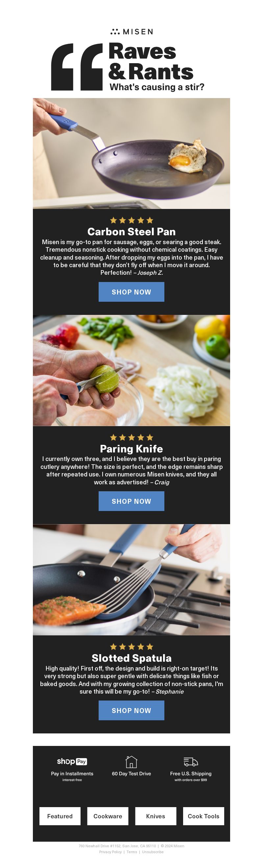This screenshot has width=263, height=868.
Task: Click the Shop Pay logo icon
Action: pyautogui.click(x=72, y=761)
